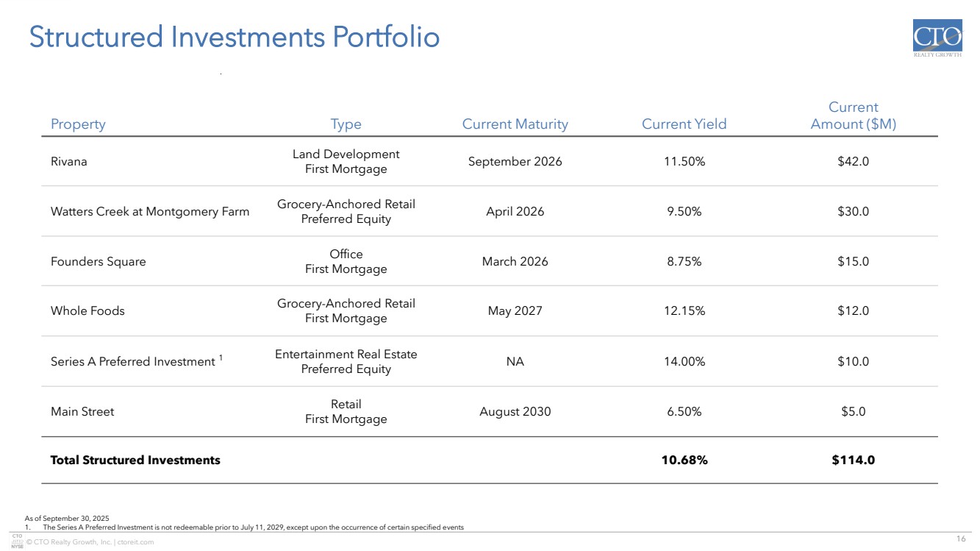Select the Property column header

[x=78, y=124]
